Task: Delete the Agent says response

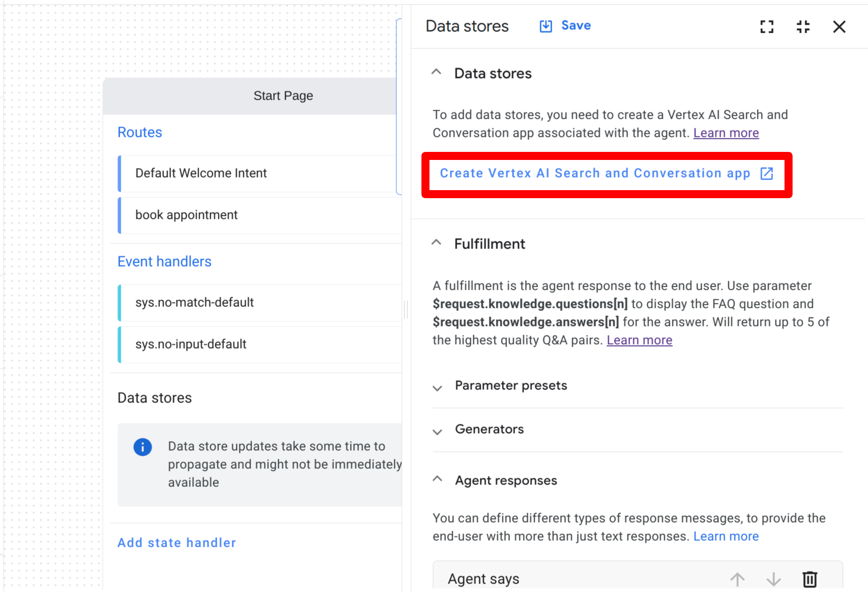Action: 809,579
